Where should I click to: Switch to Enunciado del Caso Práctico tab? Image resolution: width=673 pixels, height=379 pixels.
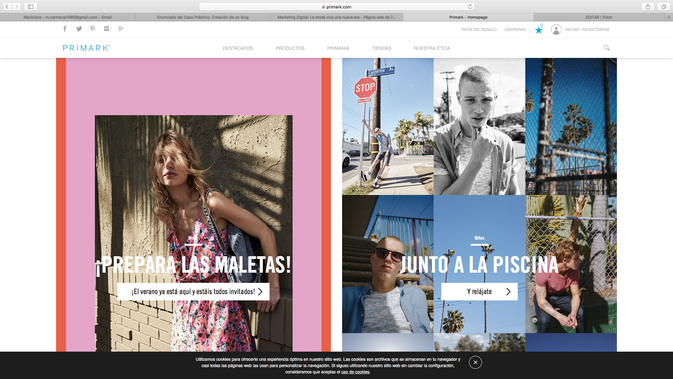[x=203, y=17]
